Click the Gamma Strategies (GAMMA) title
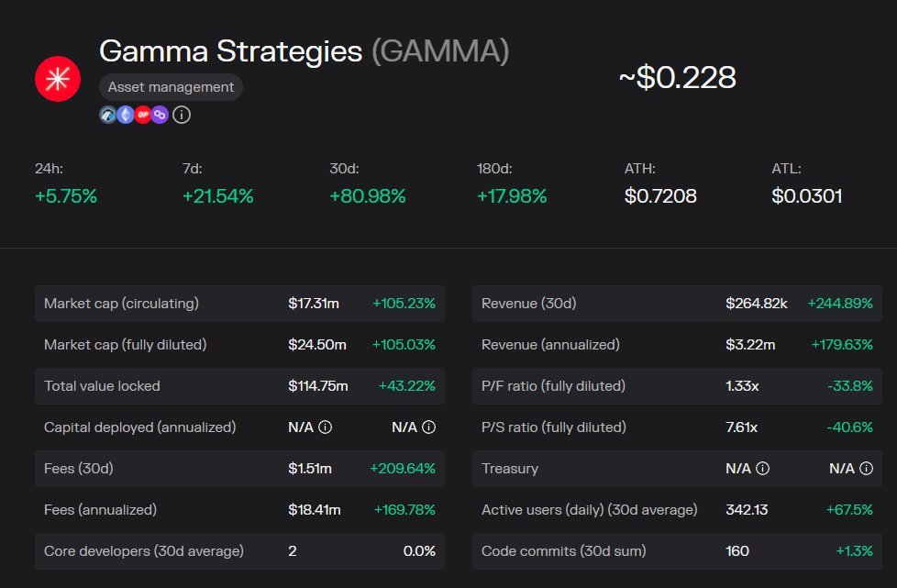The image size is (897, 588). 304,51
